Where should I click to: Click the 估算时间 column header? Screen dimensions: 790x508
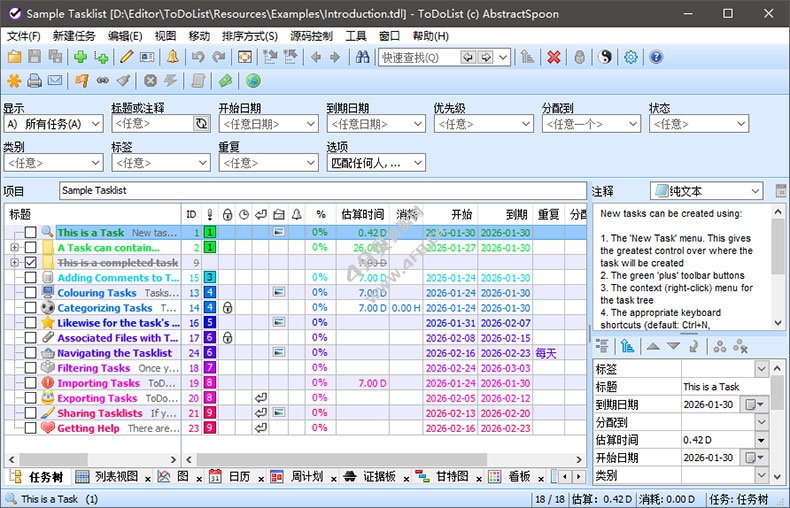tap(363, 215)
